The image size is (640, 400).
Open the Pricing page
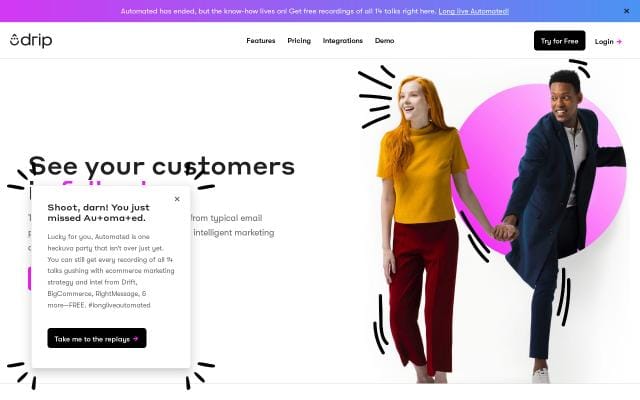(x=299, y=41)
